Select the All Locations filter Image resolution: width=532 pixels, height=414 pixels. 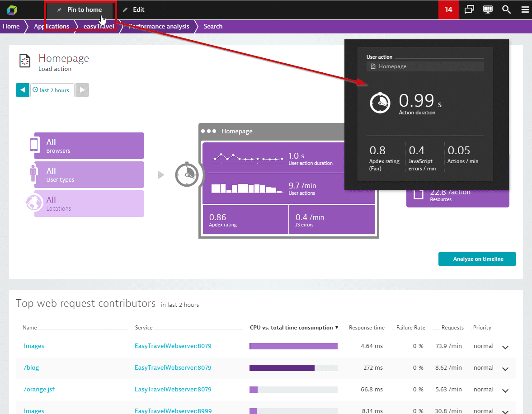click(x=89, y=203)
